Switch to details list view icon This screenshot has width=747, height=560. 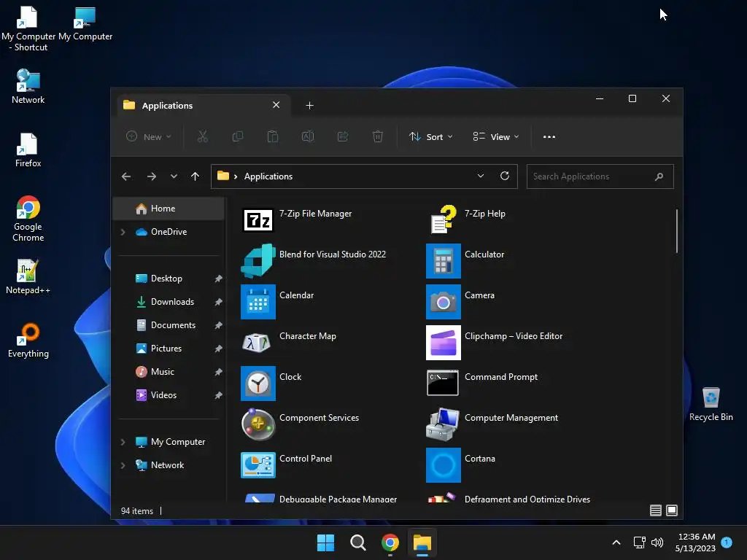coord(656,510)
